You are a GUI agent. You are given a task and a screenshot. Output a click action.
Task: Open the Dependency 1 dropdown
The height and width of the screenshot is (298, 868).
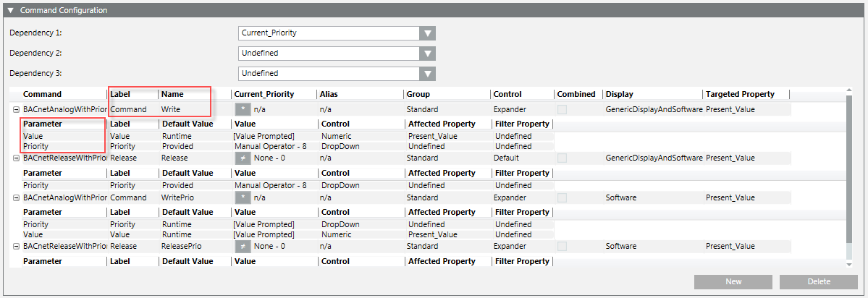(x=428, y=33)
